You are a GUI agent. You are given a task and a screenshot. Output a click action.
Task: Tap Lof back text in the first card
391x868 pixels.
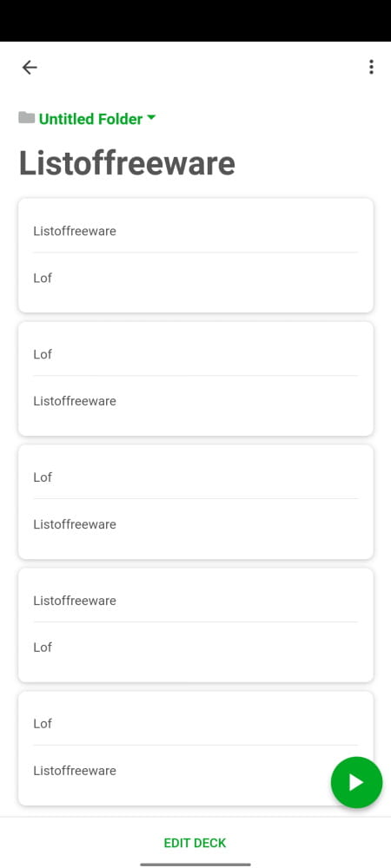pos(43,278)
